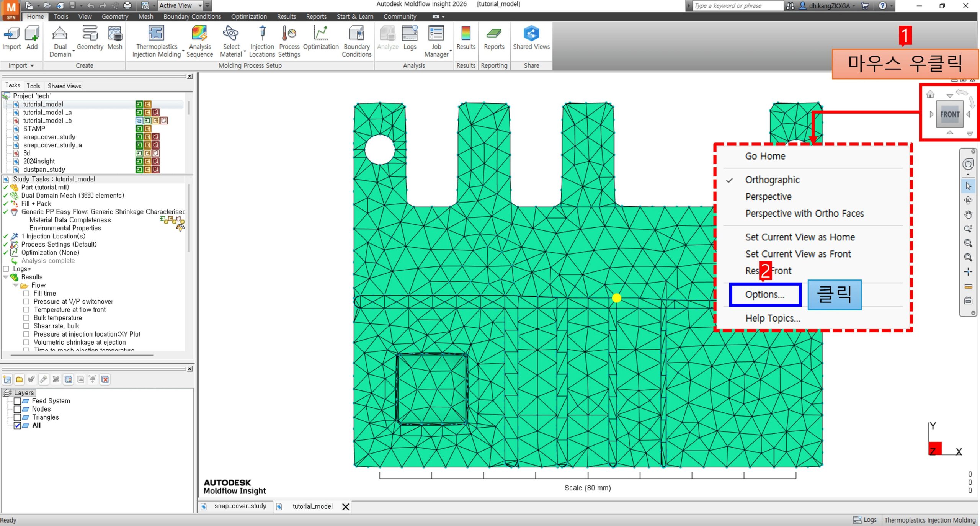Check Temperature at flow front result
Viewport: 980px width, 526px height.
click(26, 309)
